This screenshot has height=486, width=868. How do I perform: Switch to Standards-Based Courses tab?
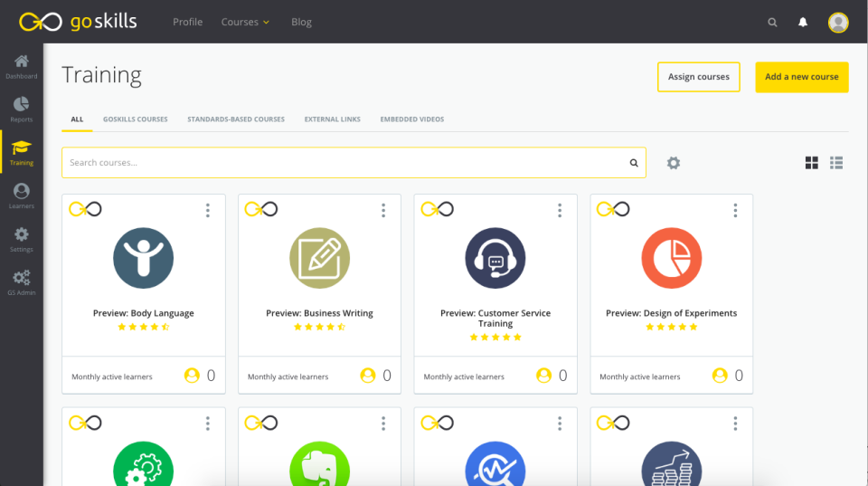point(236,119)
